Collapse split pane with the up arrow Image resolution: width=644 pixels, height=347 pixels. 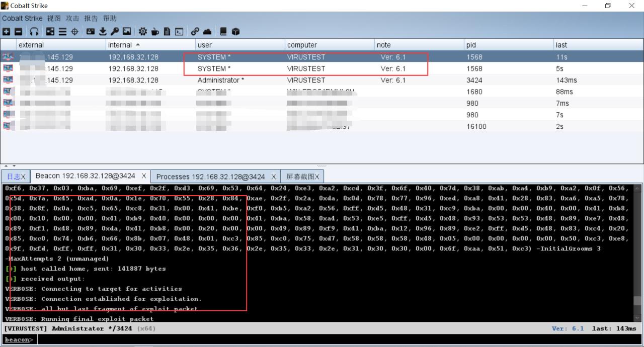click(x=6, y=165)
